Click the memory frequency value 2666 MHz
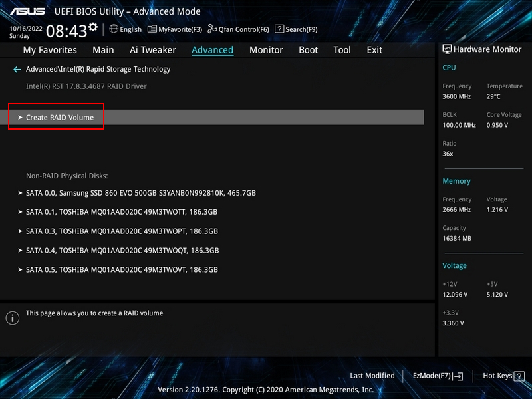Viewport: 532px width, 399px height. (456, 209)
